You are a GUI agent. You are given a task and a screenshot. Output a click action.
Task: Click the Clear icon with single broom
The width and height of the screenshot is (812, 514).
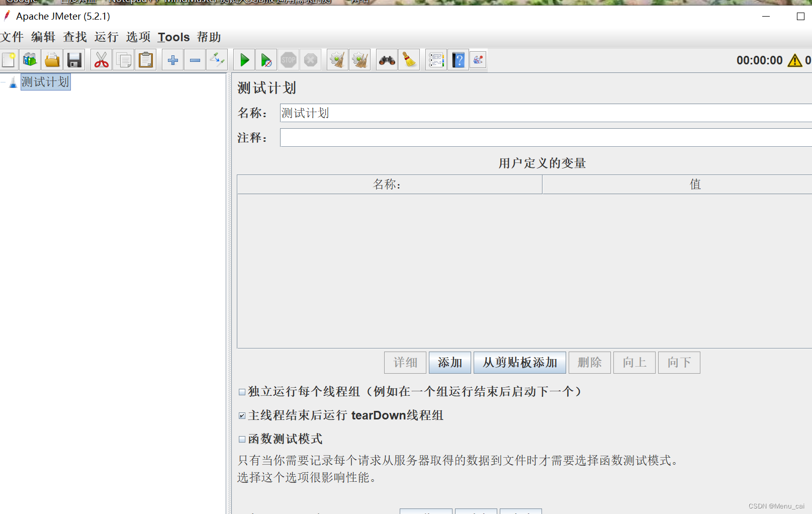coord(338,60)
